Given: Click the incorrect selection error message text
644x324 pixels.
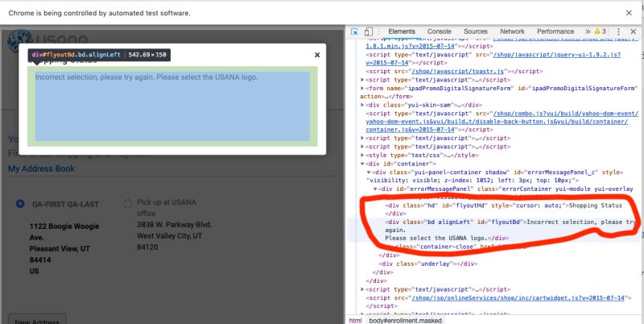Looking at the screenshot, I should point(147,77).
